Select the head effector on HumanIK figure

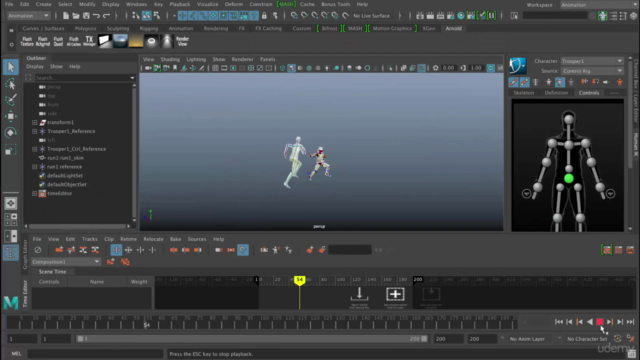(x=569, y=119)
